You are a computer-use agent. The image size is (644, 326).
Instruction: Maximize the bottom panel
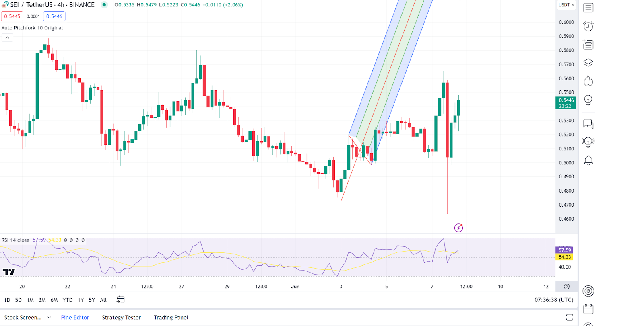click(570, 318)
